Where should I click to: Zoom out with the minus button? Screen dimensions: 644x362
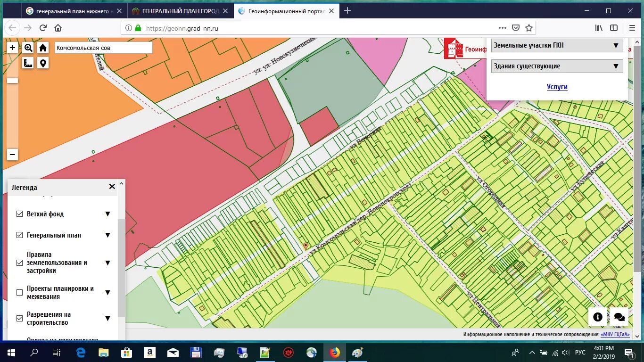[12, 155]
